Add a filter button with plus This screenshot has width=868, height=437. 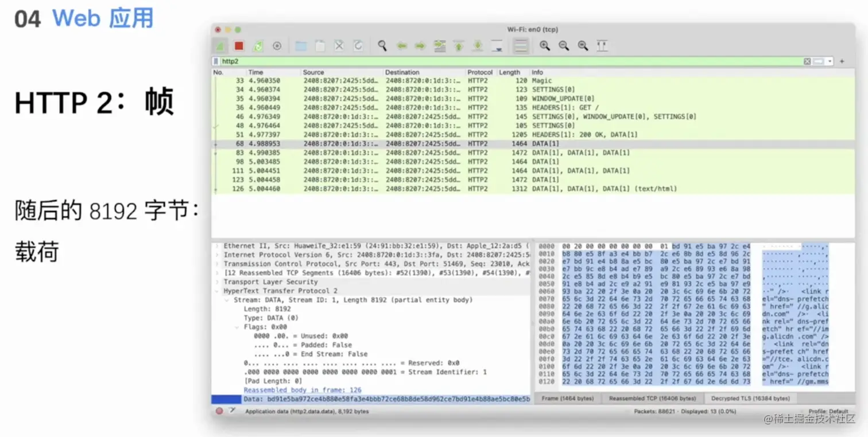pos(842,61)
